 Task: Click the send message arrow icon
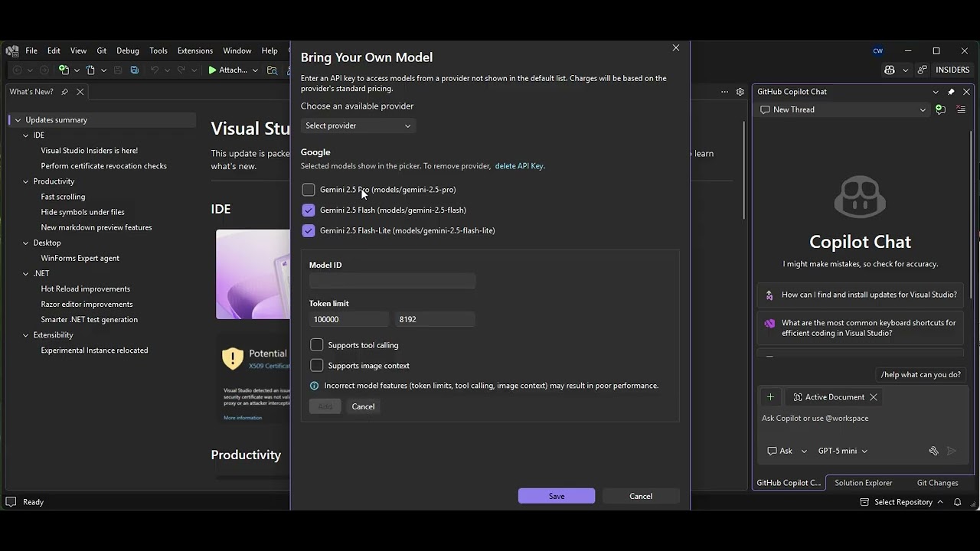(952, 451)
